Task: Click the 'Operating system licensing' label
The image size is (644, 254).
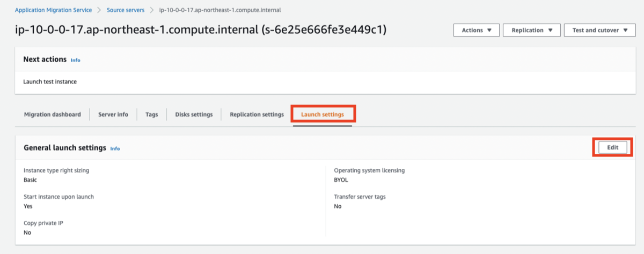Action: [x=369, y=170]
